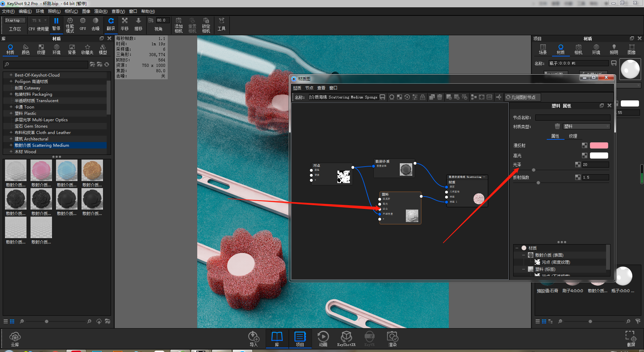Open the 渲染 render icon in bottom dock

[392, 339]
